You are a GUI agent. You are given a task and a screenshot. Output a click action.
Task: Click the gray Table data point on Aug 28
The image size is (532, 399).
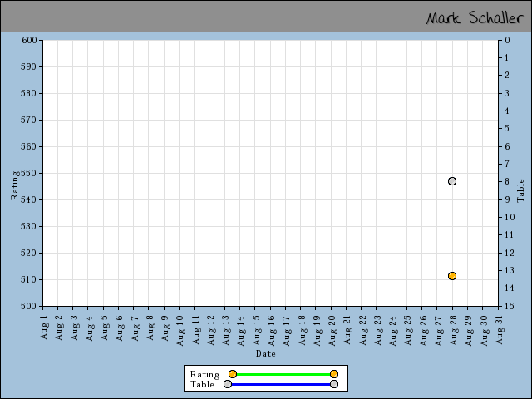(452, 181)
